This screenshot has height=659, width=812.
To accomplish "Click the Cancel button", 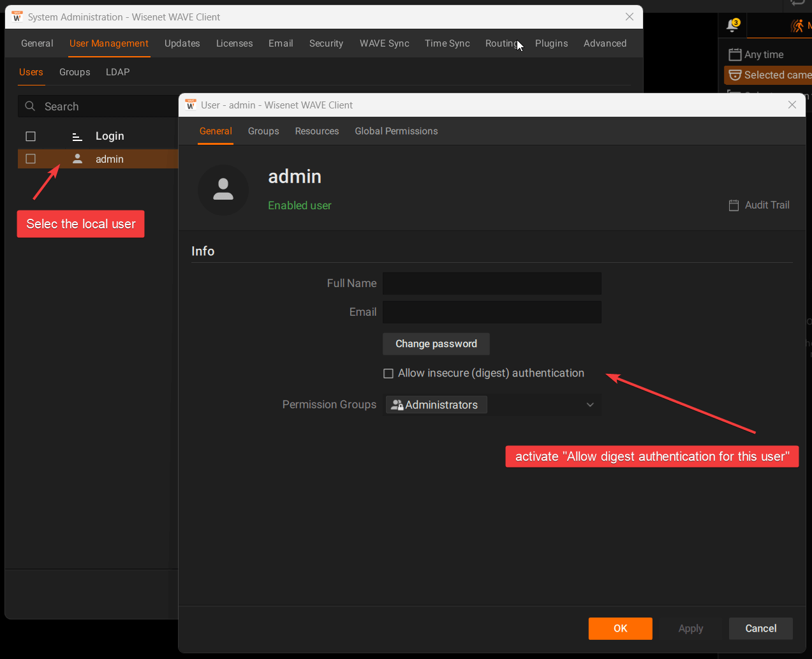I will [761, 628].
